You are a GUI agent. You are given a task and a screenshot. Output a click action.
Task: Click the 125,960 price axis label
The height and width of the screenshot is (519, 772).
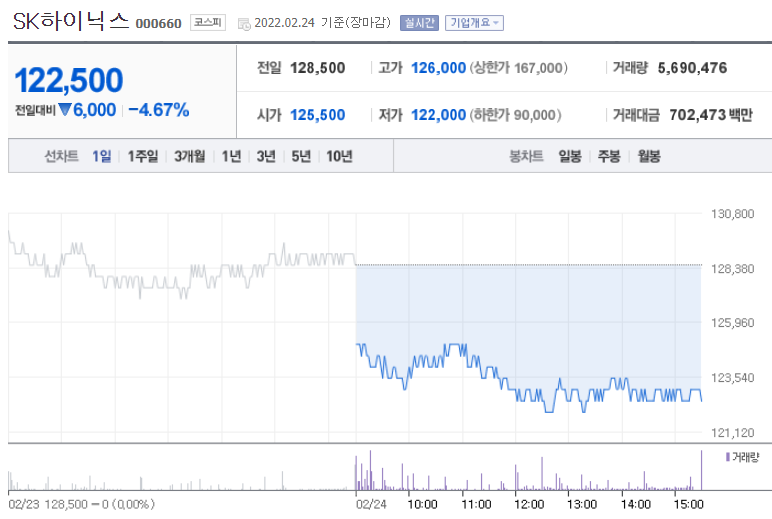(x=733, y=323)
